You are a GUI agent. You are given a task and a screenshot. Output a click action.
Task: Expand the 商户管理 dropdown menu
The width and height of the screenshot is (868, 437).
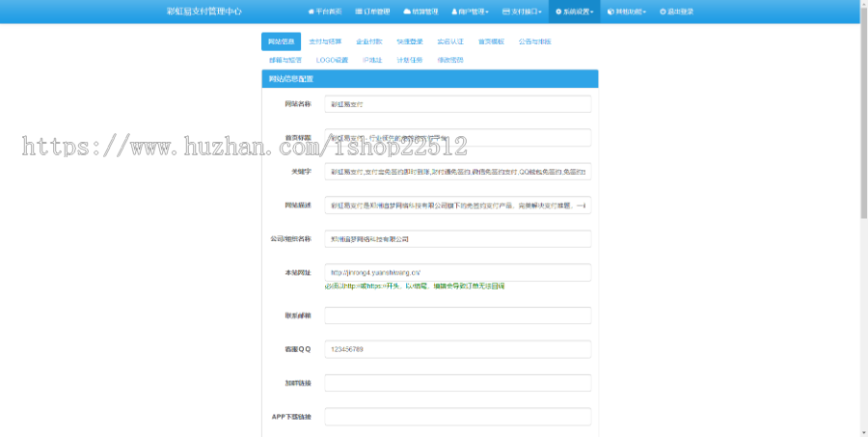(x=470, y=12)
